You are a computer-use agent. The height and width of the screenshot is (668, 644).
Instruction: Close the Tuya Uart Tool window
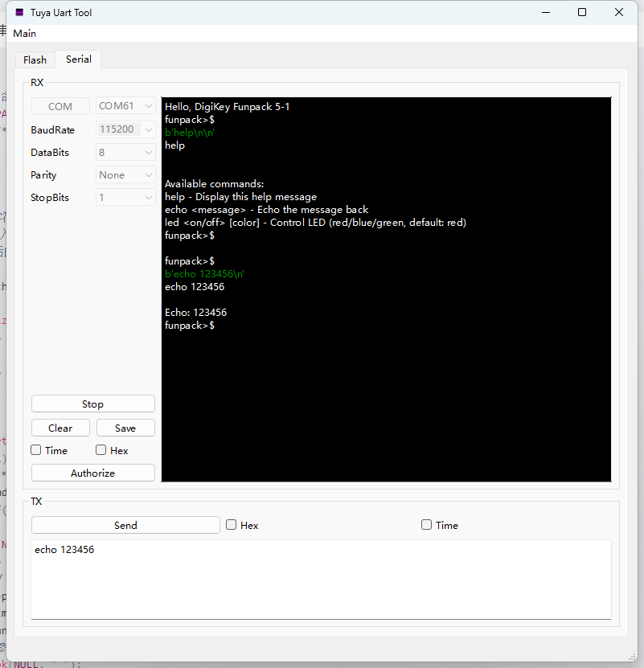tap(619, 12)
